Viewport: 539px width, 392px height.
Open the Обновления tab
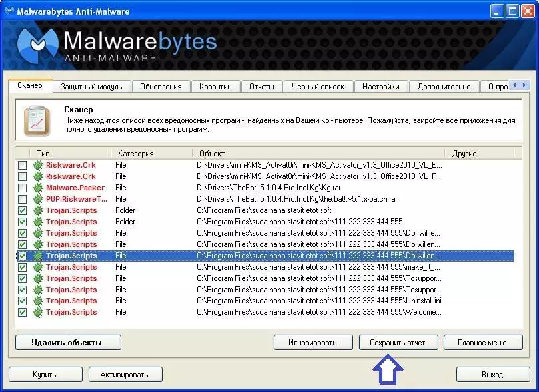(x=161, y=87)
